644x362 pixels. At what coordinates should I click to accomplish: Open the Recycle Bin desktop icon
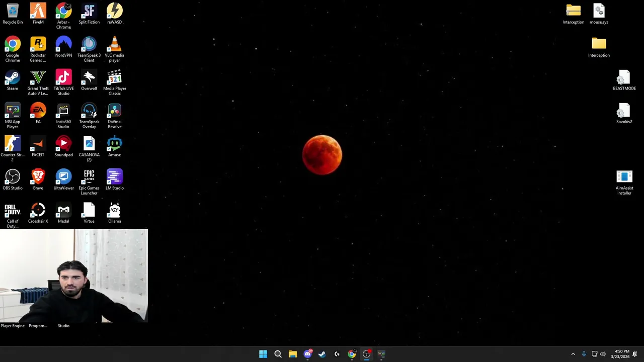pos(13,14)
